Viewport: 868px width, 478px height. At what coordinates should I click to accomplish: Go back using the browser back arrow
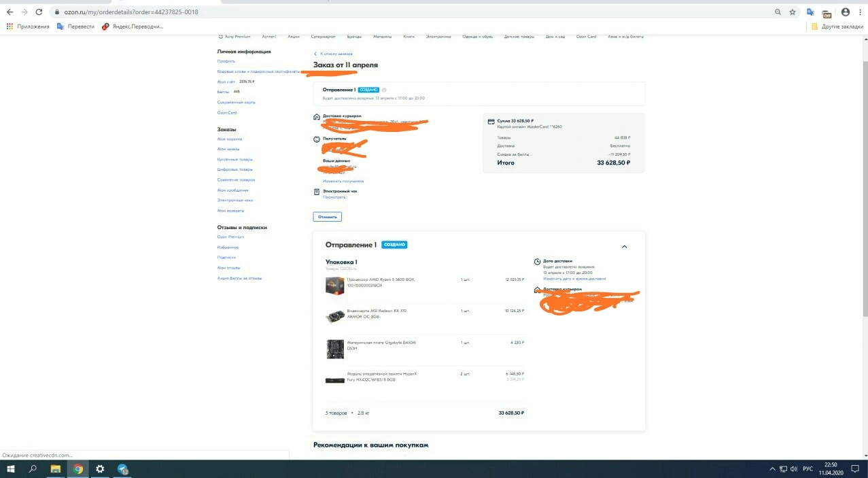(x=10, y=12)
